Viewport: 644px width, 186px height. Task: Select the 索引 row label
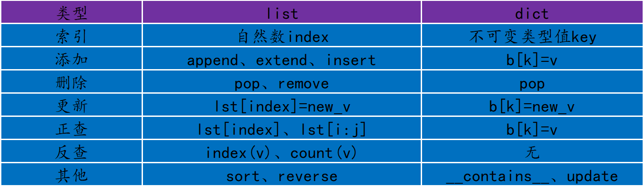71,36
